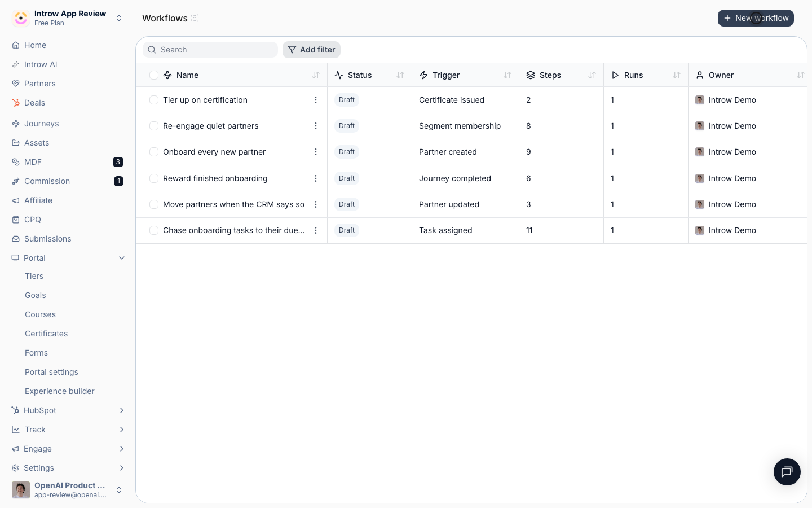This screenshot has height=508, width=812.
Task: Open row menu for Reward finished onboarding
Action: [316, 178]
